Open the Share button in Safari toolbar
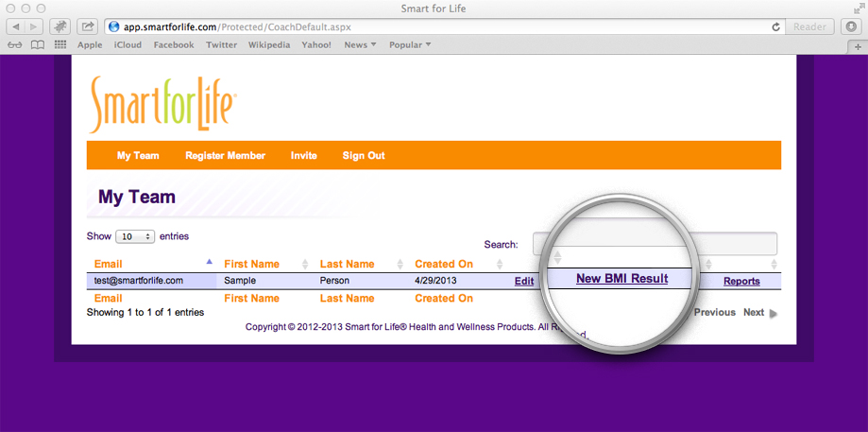 click(x=88, y=26)
